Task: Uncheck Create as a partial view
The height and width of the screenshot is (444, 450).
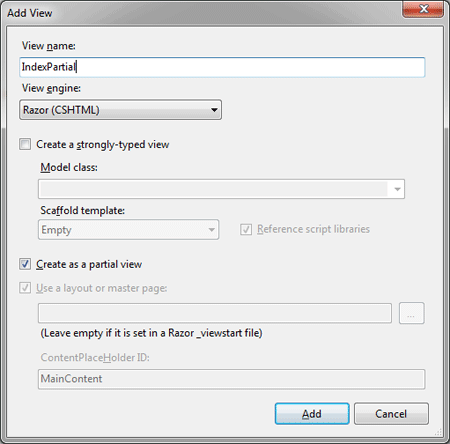Action: pyautogui.click(x=25, y=264)
